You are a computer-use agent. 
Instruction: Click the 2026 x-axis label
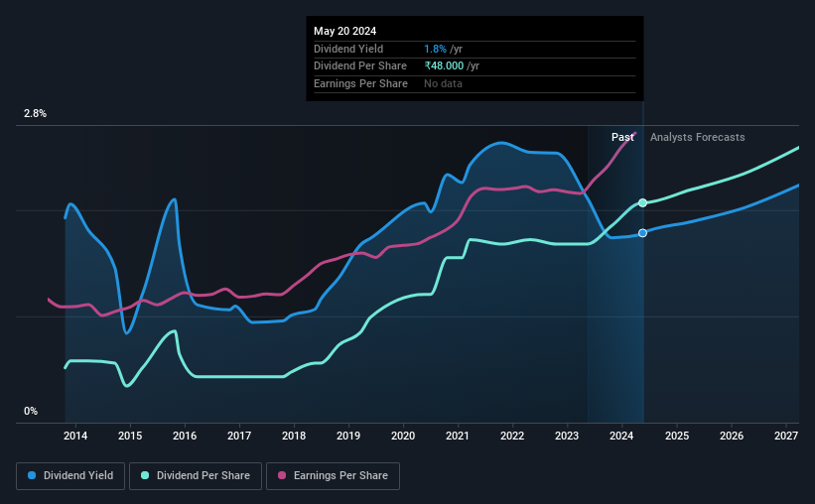coord(732,436)
